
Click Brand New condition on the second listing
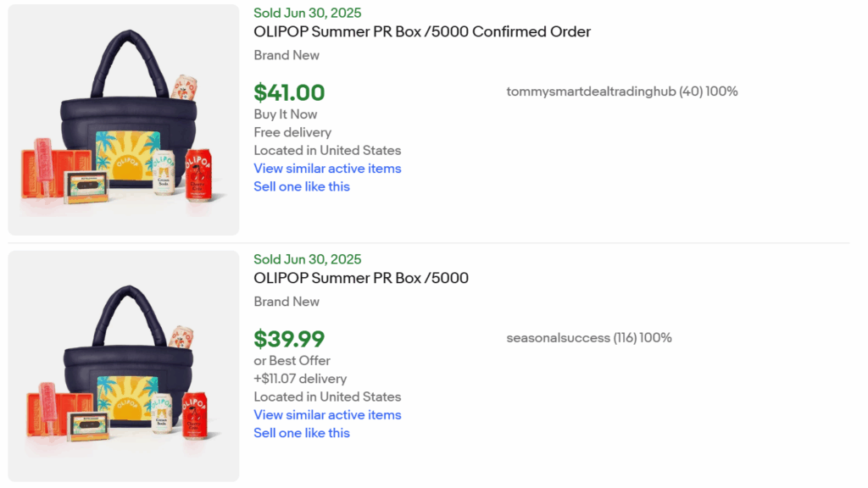coord(286,301)
